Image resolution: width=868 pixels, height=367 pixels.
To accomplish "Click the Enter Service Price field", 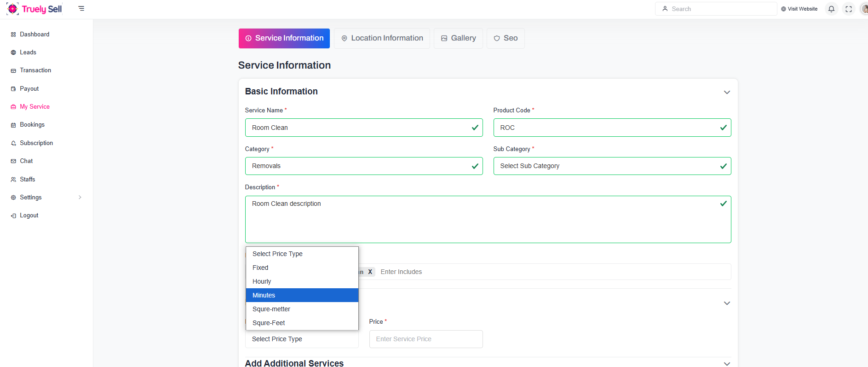I will (x=425, y=339).
